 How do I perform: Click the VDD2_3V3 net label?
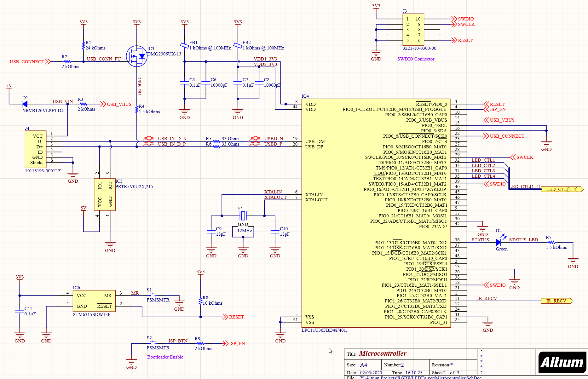(265, 64)
